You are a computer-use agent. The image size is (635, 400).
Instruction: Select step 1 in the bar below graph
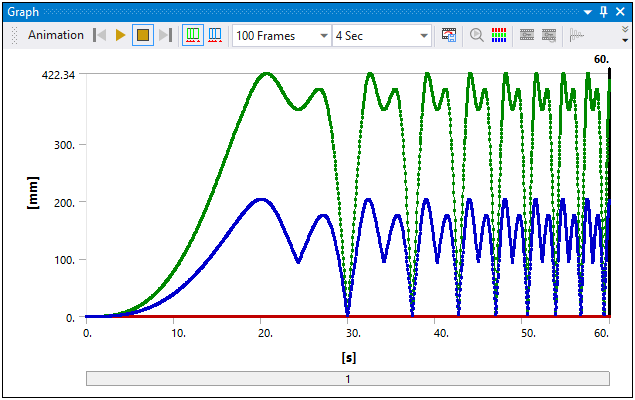point(348,379)
